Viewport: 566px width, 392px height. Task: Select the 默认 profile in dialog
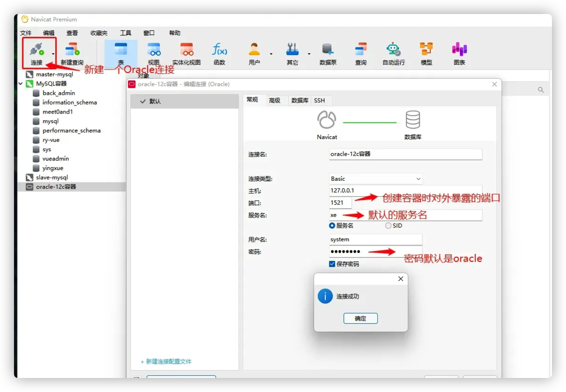185,101
